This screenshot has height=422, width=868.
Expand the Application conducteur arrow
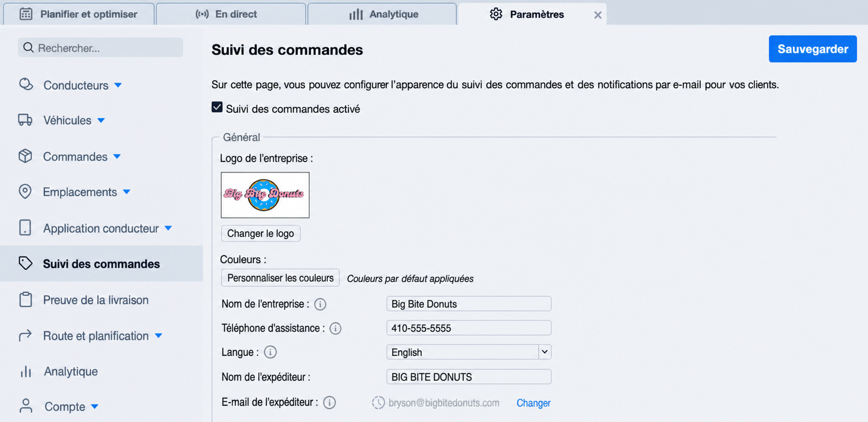click(x=168, y=228)
